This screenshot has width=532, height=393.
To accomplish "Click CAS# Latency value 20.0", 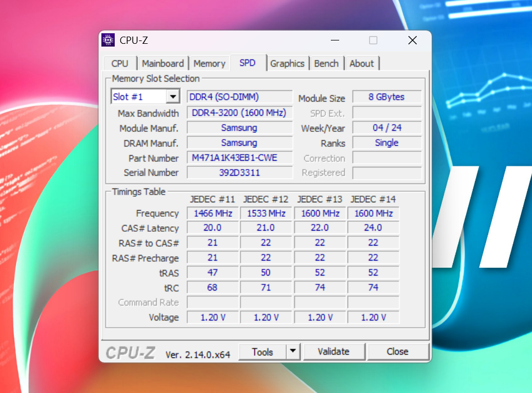I will click(x=213, y=228).
